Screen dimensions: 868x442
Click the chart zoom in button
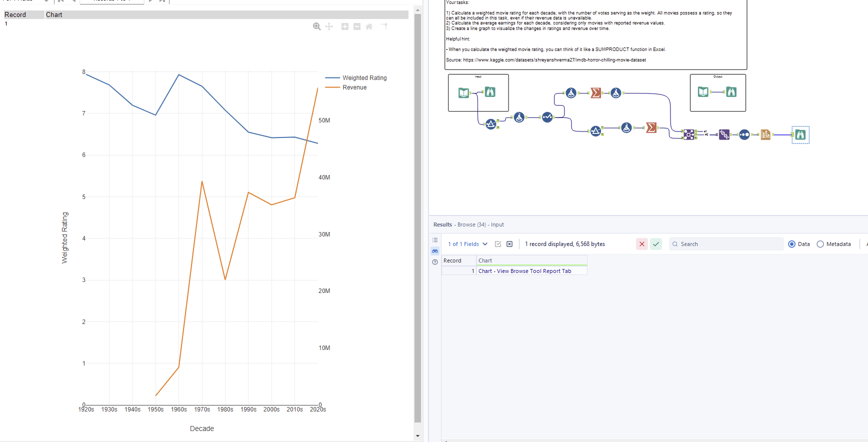pos(345,26)
